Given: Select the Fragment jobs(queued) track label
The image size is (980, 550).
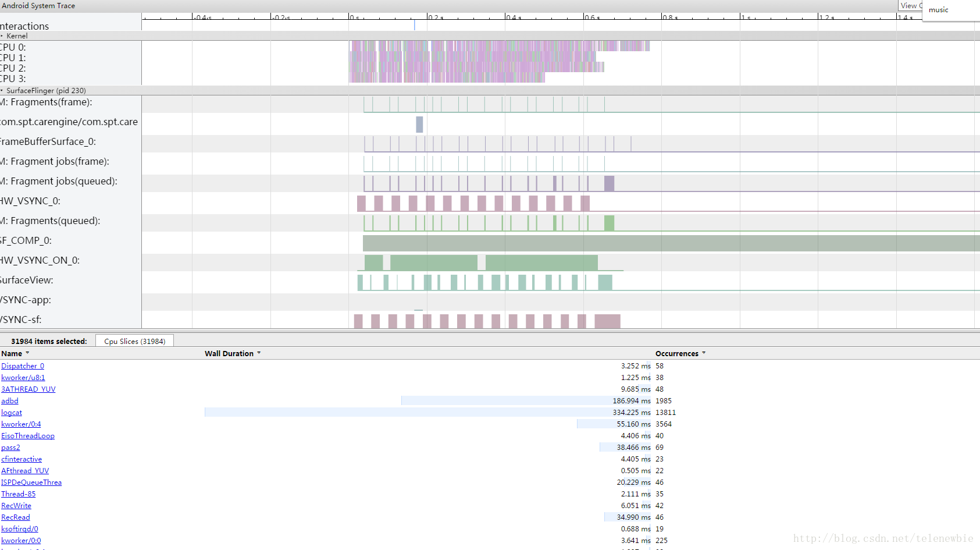Looking at the screenshot, I should [59, 181].
